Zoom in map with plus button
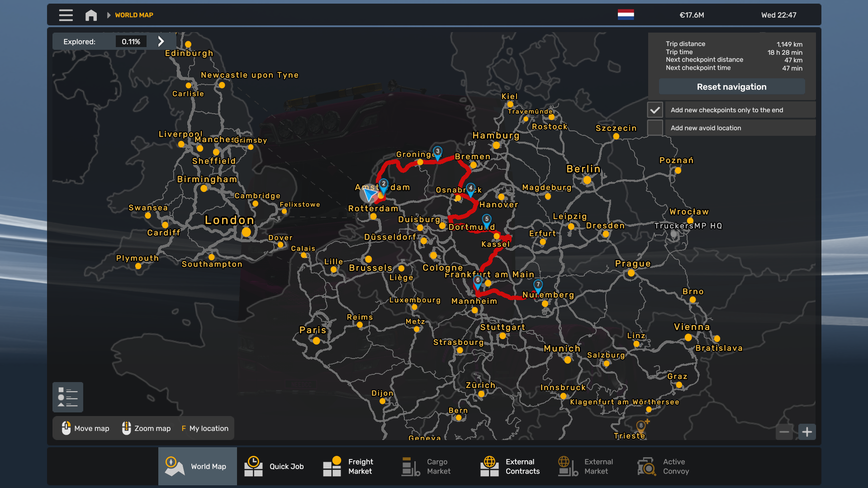The height and width of the screenshot is (488, 868). pos(806,432)
